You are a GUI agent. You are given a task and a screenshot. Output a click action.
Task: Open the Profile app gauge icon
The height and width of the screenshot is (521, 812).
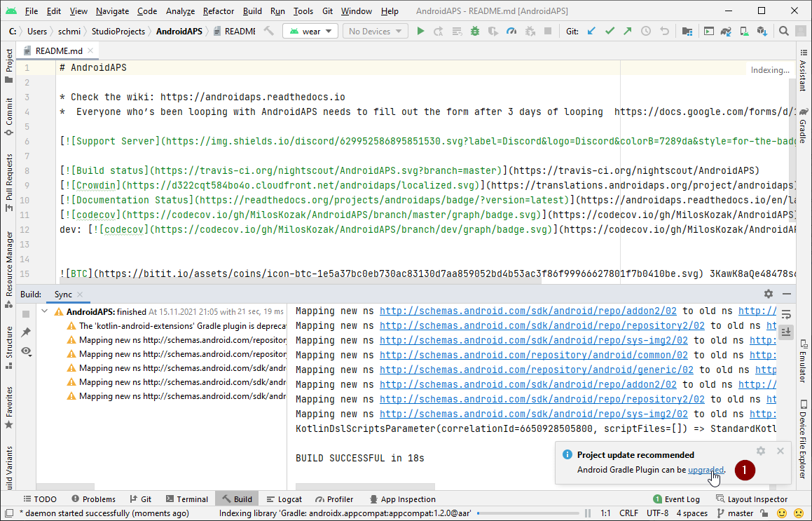pyautogui.click(x=511, y=31)
